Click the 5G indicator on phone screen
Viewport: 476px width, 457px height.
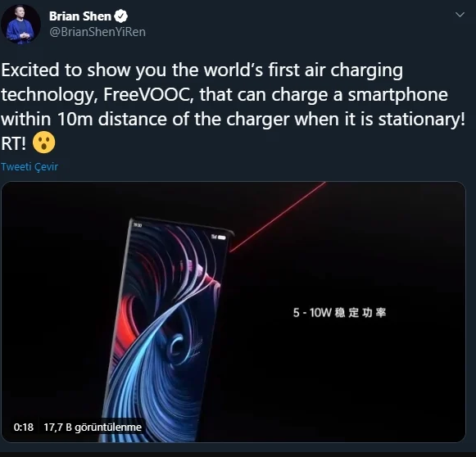tap(215, 236)
